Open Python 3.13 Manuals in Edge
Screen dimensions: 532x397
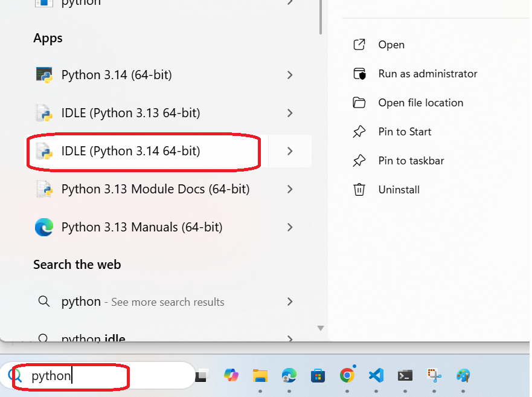141,227
